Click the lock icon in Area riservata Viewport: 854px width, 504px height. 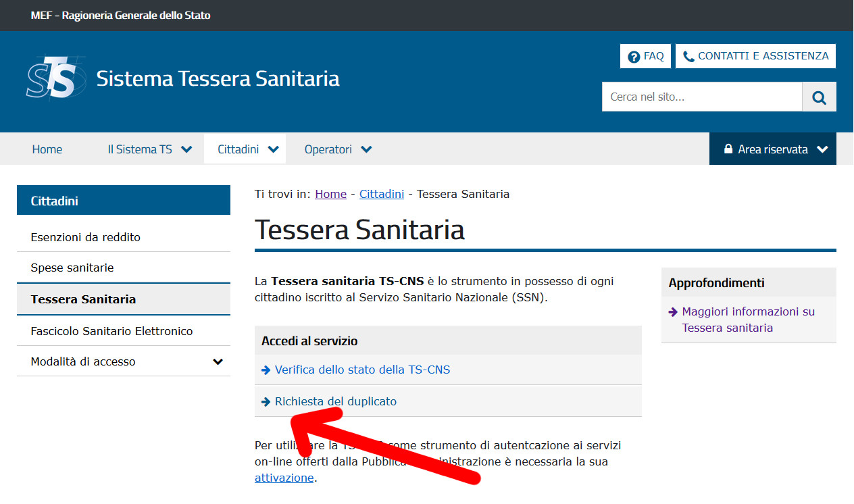(x=728, y=149)
